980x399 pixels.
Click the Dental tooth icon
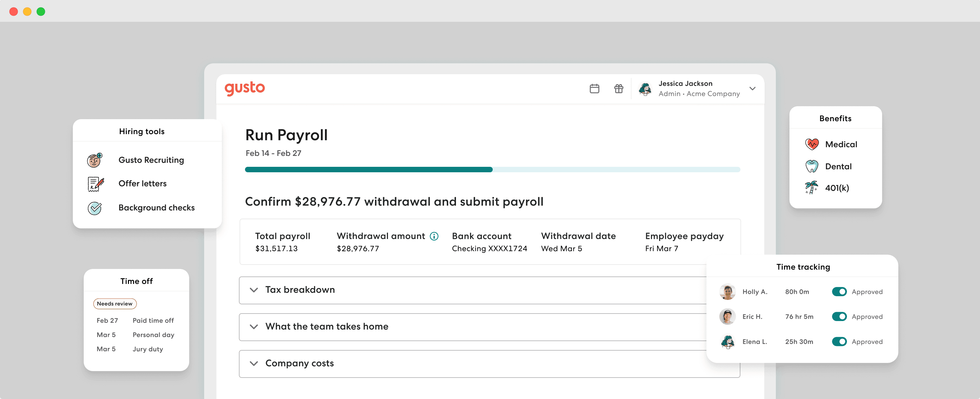tap(812, 166)
